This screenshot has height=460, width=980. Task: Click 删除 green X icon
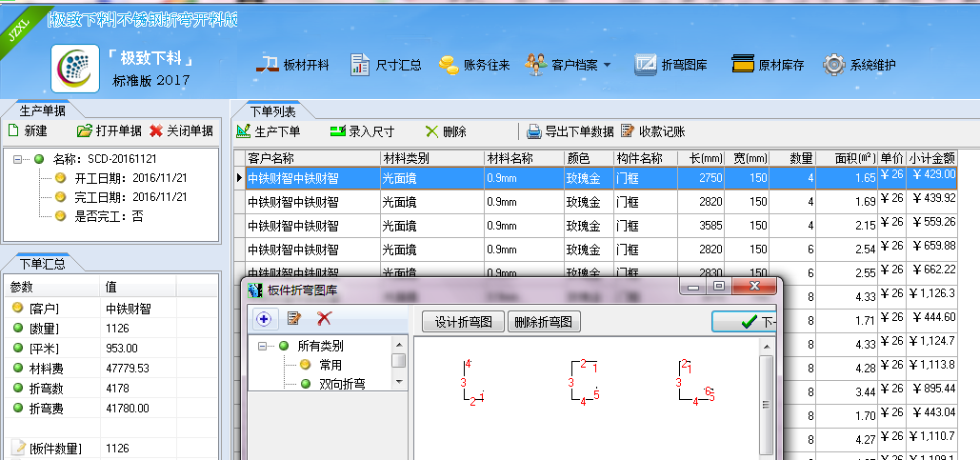click(x=431, y=131)
